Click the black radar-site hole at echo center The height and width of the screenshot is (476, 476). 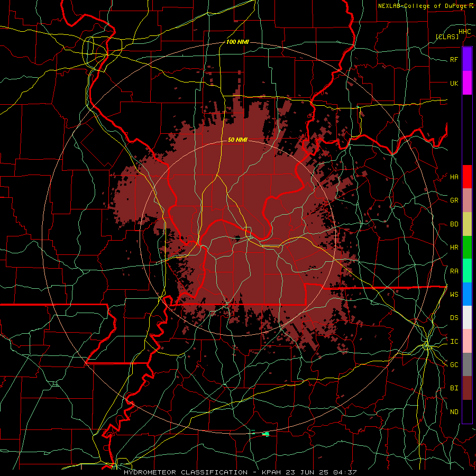tap(237, 237)
